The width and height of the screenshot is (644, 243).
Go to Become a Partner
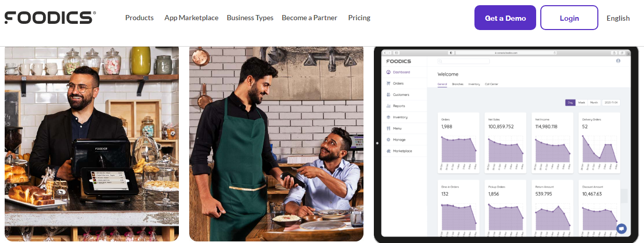310,18
